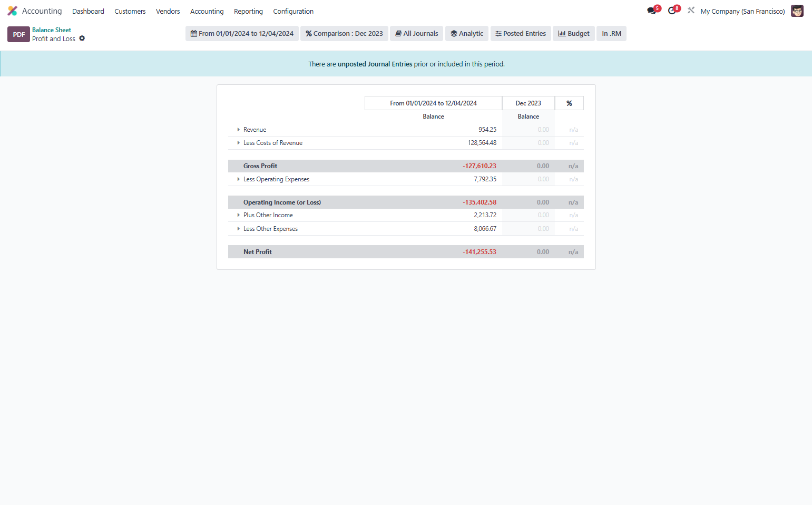Open the conversations chat icon
Image resolution: width=812 pixels, height=505 pixels.
(652, 11)
